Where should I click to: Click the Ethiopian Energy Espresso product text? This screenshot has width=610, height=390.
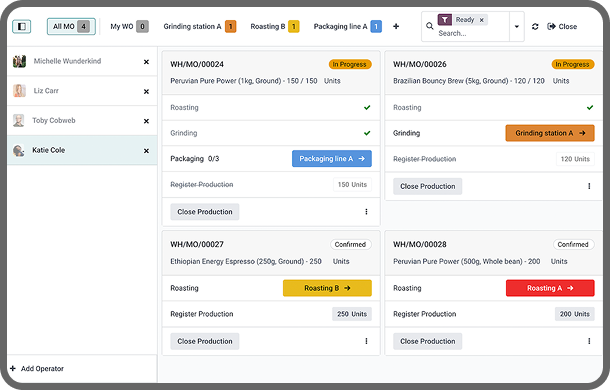click(x=246, y=262)
